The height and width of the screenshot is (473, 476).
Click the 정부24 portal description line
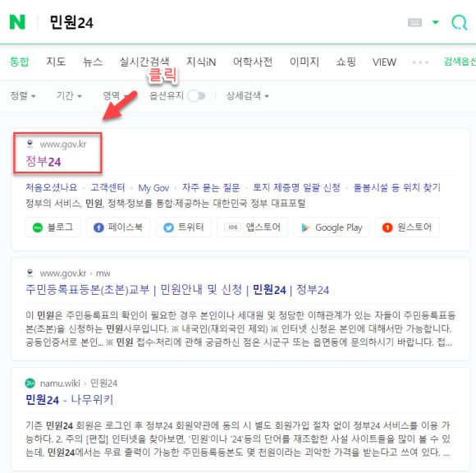point(165,203)
